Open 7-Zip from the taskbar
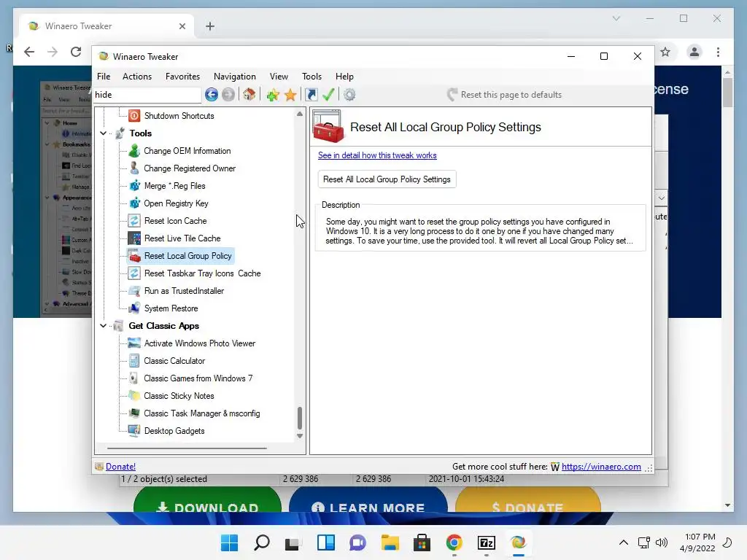Image resolution: width=747 pixels, height=560 pixels. 487,542
